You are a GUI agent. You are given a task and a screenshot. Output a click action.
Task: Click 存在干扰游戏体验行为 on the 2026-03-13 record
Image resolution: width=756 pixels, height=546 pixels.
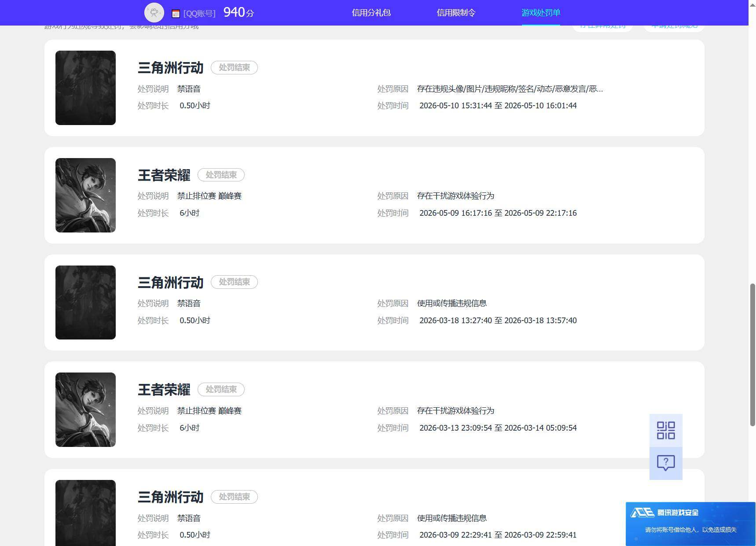pos(455,411)
